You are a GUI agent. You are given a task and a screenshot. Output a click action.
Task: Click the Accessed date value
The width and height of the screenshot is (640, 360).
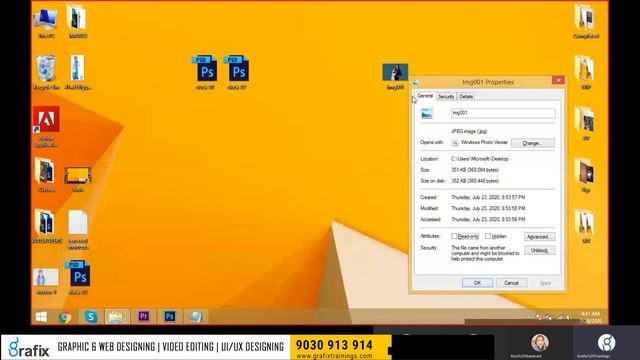point(488,219)
